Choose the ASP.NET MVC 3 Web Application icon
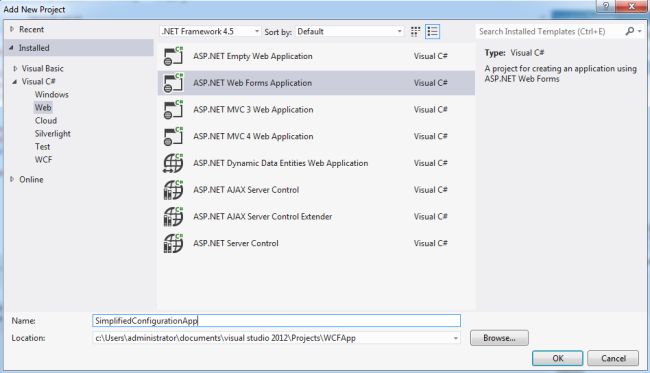Image resolution: width=650 pixels, height=373 pixels. 173,109
